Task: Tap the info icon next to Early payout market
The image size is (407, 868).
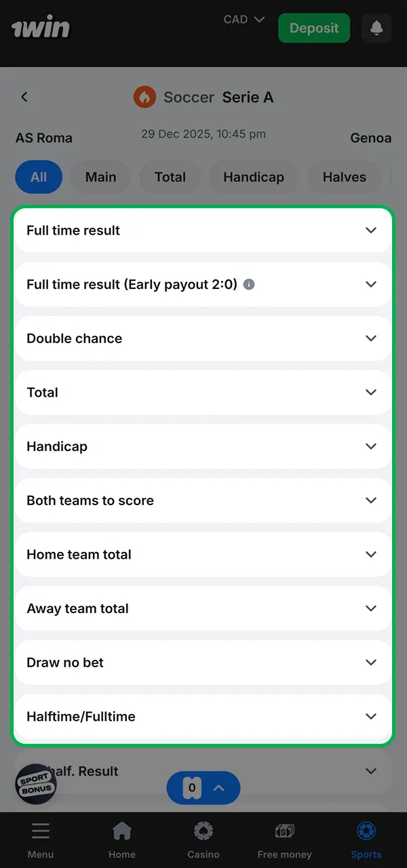Action: pos(248,284)
